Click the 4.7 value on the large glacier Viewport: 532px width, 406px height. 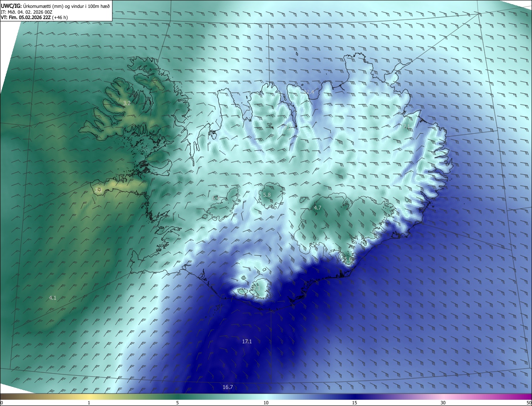click(x=318, y=208)
